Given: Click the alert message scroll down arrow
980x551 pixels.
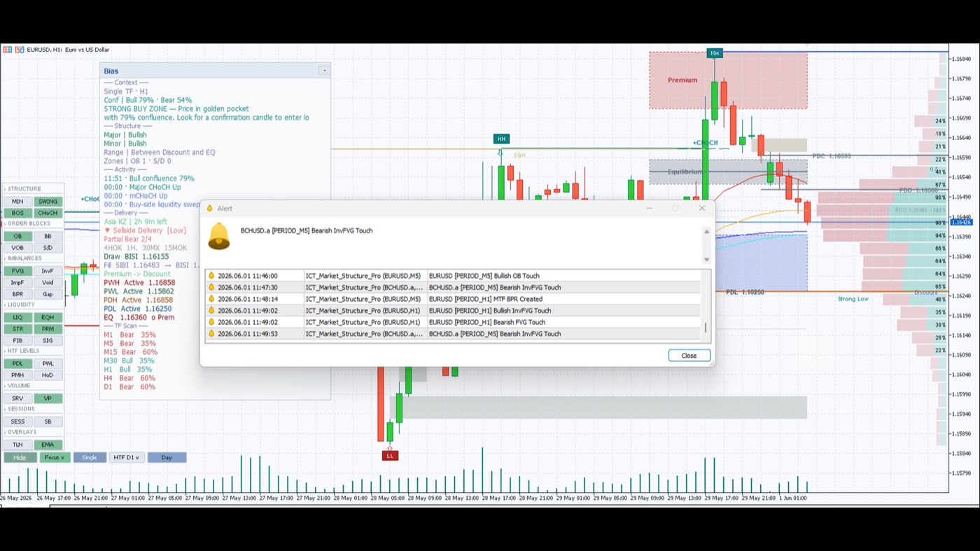Looking at the screenshot, I should click(706, 260).
